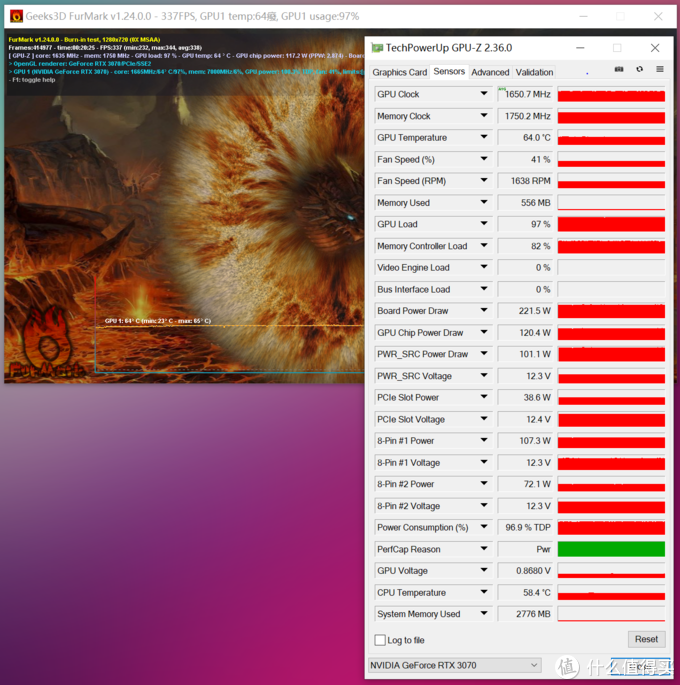Expand the Board Power Draw dropdown
The image size is (680, 685).
484,310
